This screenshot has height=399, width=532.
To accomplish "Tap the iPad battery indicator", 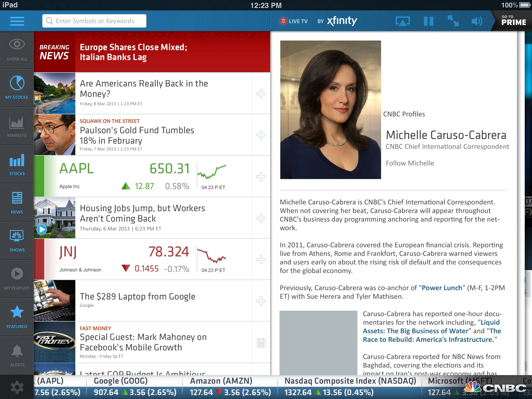I will point(525,5).
